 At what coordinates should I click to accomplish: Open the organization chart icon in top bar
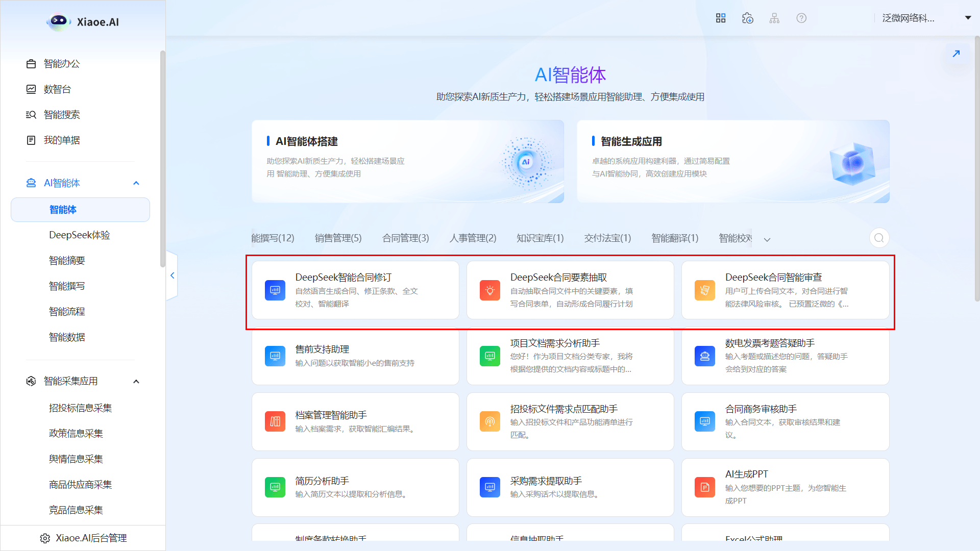[774, 17]
